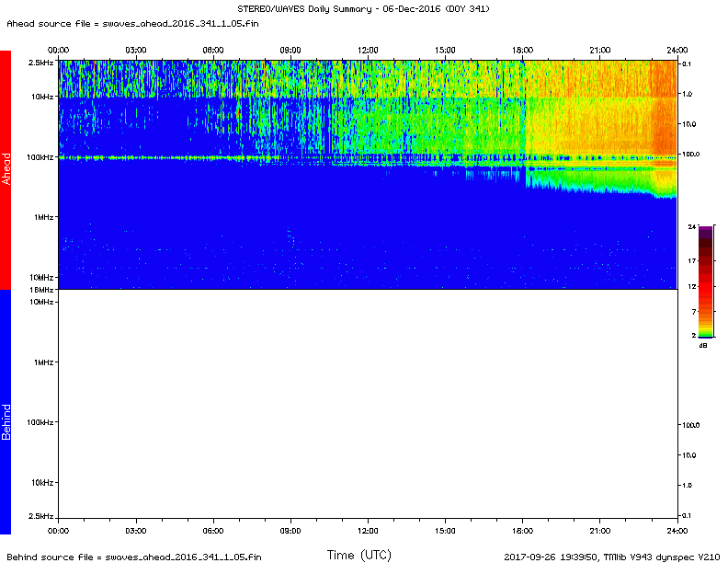Click the 12:00 tick on the top time axis
This screenshot has height=563, width=728.
click(x=368, y=58)
